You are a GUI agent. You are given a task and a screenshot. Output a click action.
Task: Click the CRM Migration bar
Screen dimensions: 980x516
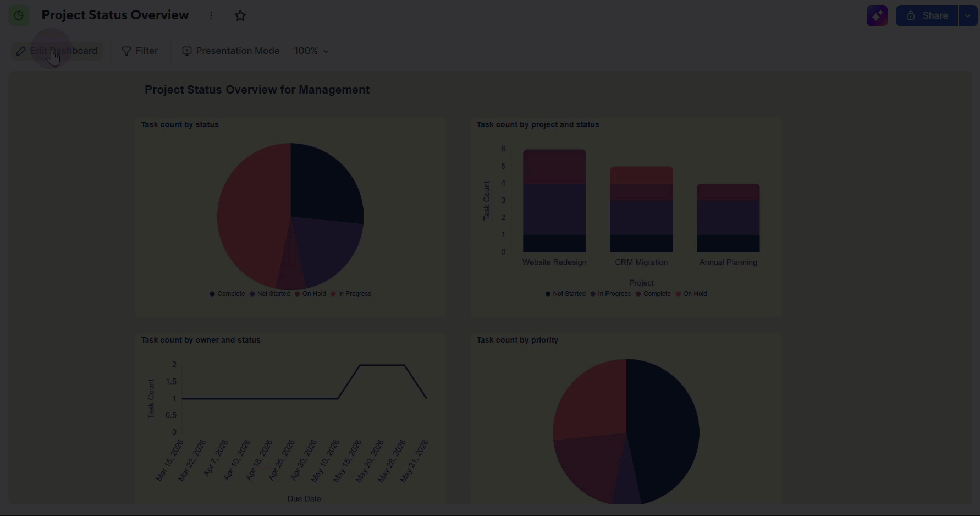(641, 210)
